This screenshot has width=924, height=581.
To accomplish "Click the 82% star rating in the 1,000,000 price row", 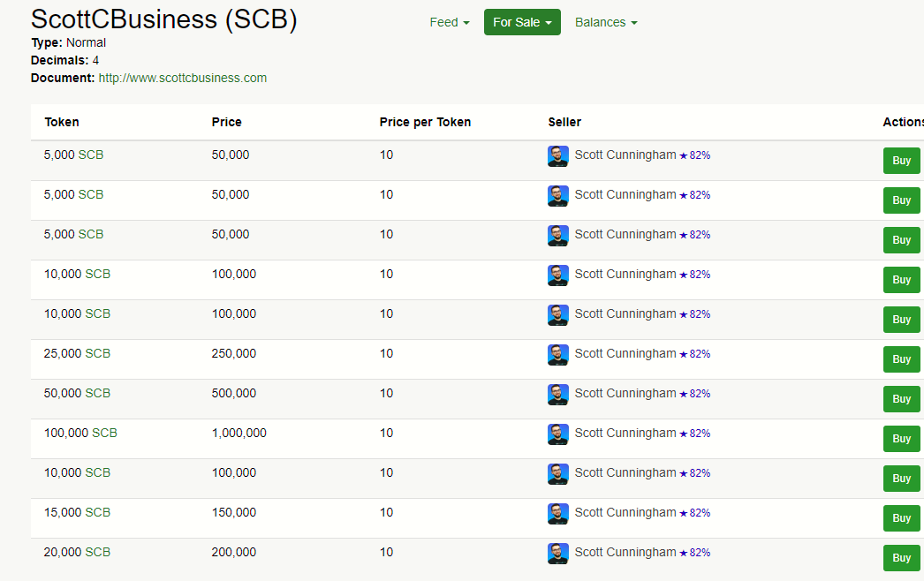I will click(x=694, y=434).
